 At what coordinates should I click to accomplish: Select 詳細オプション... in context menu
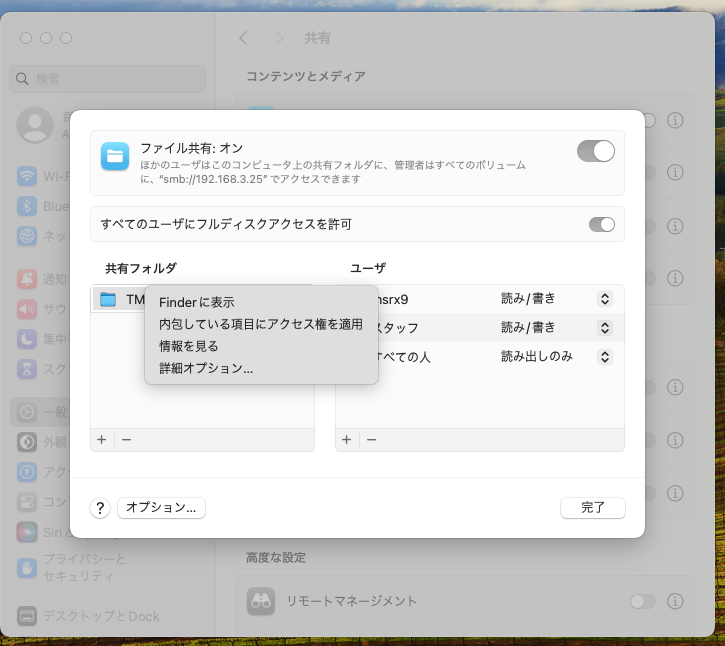pos(206,368)
